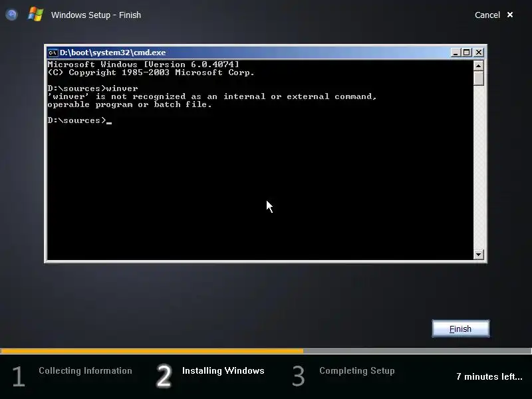The image size is (532, 399).
Task: Click the D:\boot\system32\cmd.exe title bar text
Action: (112, 53)
